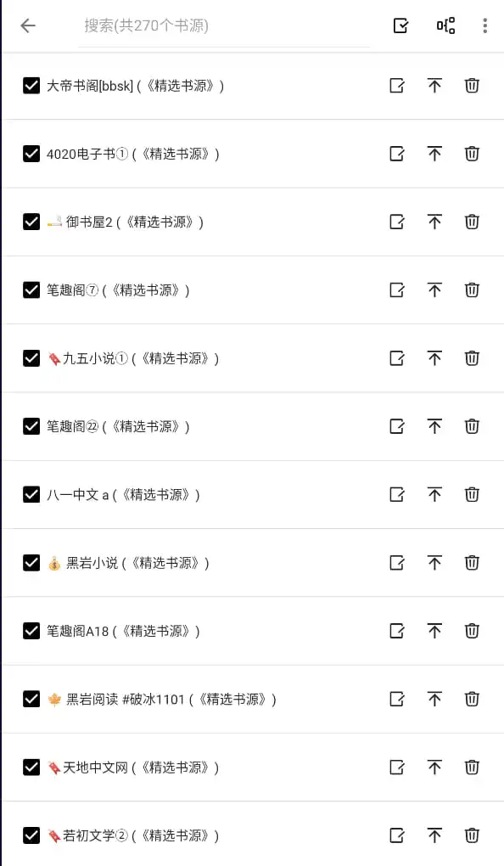Open the three-dot overflow menu
The image size is (504, 866).
484,25
